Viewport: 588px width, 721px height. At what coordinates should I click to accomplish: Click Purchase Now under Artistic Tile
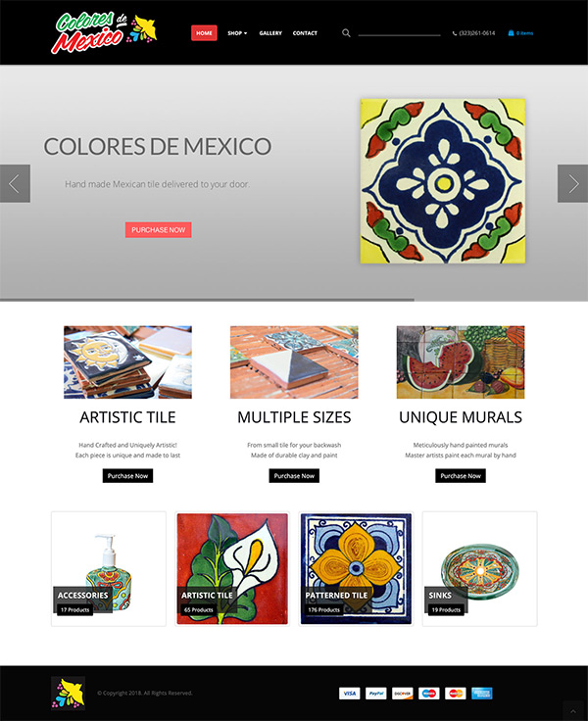click(127, 476)
